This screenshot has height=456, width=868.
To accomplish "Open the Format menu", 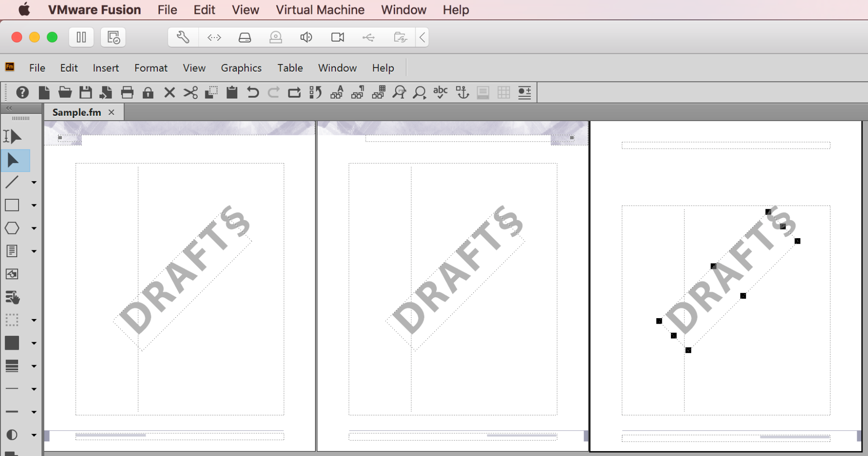I will click(151, 68).
